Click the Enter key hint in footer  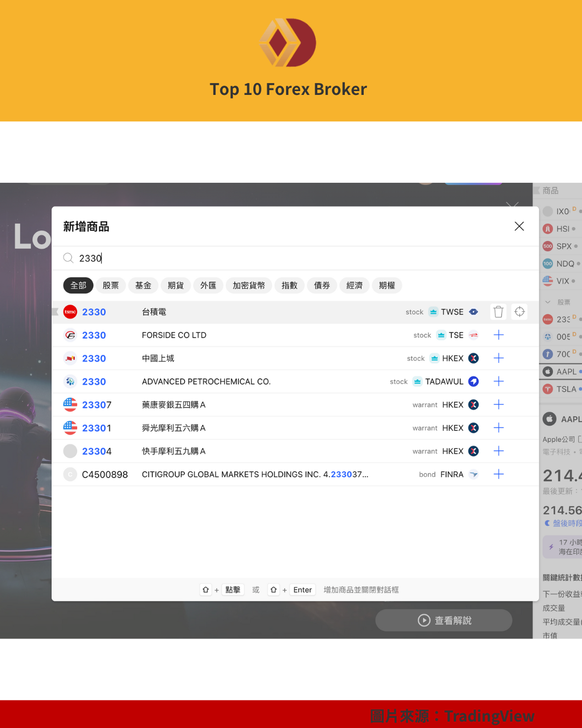pyautogui.click(x=302, y=590)
